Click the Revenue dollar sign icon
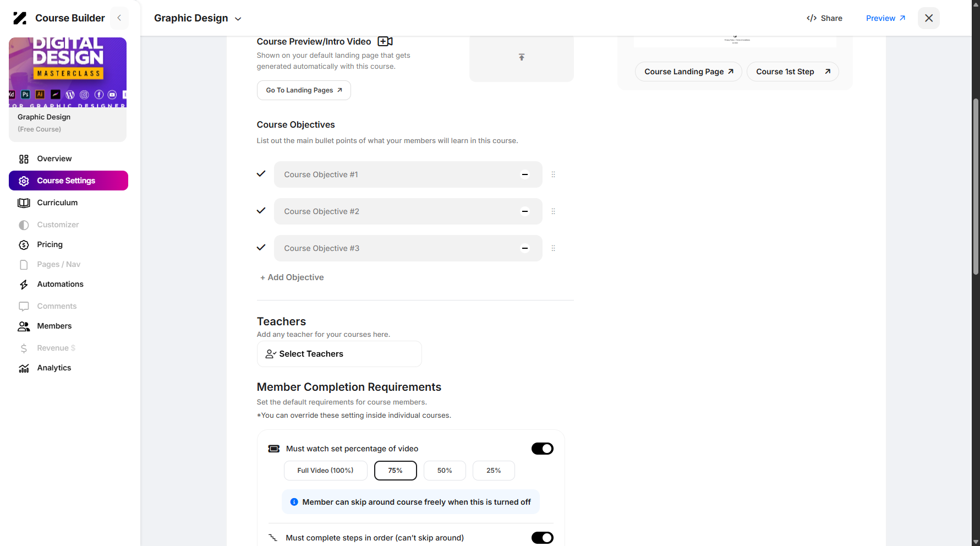Image resolution: width=980 pixels, height=546 pixels. pos(24,348)
